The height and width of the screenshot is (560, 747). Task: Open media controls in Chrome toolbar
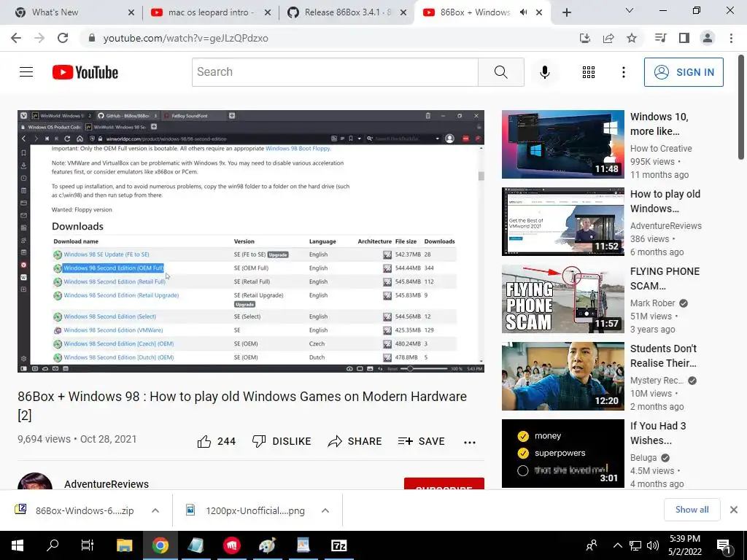660,38
